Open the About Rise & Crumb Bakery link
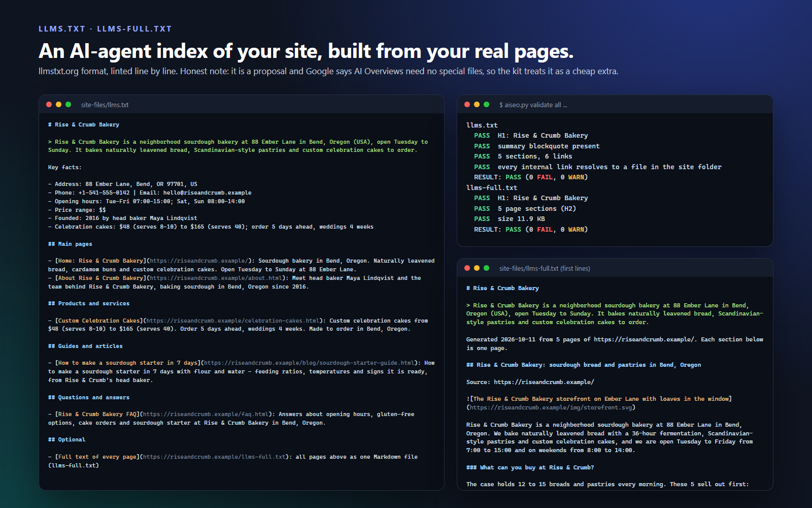Viewport: 812px width, 508px height. pyautogui.click(x=170, y=278)
